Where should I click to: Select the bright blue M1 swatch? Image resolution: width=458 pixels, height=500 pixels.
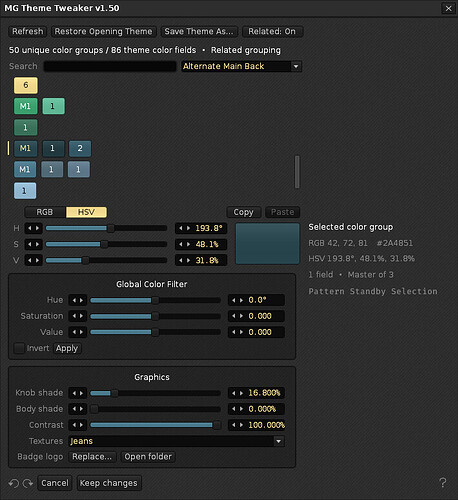tap(25, 170)
